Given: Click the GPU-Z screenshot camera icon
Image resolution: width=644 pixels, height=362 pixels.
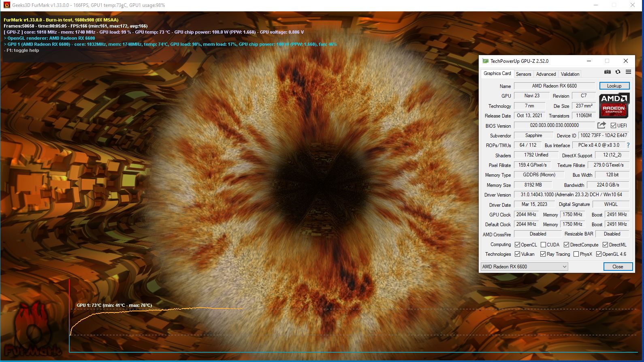Looking at the screenshot, I should click(x=607, y=72).
